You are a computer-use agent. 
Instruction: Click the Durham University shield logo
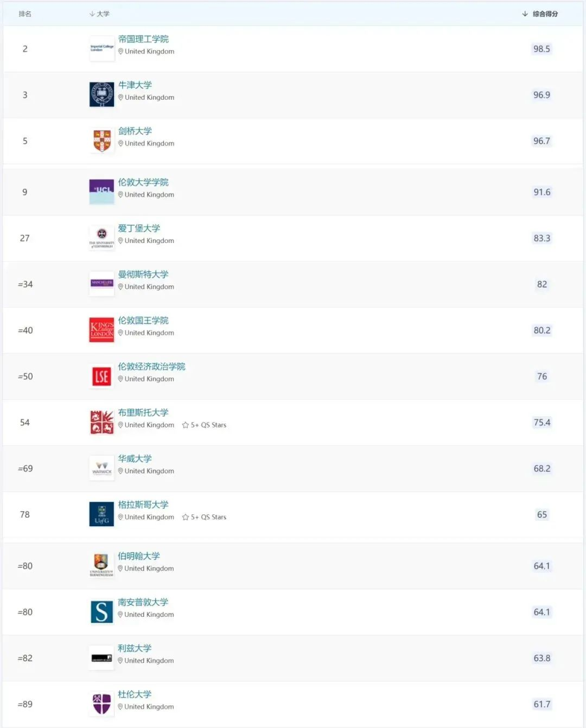(x=102, y=704)
